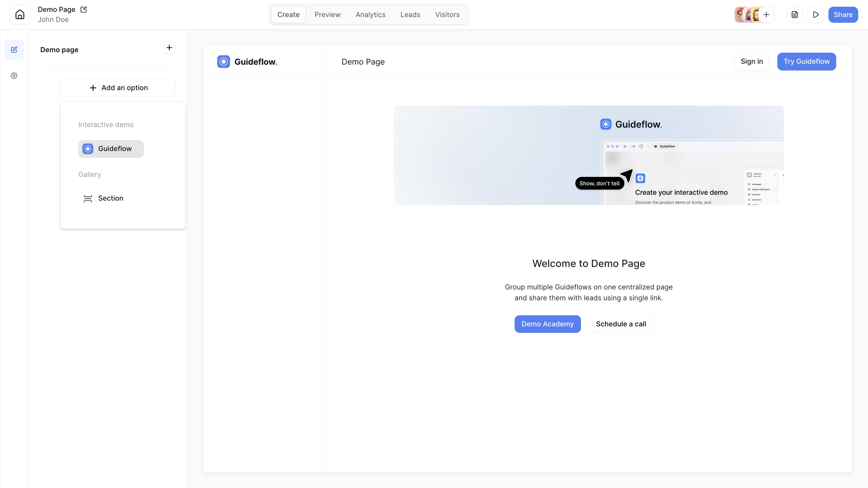
Task: Click the Guideflow banner image thumbnail
Action: pos(588,155)
